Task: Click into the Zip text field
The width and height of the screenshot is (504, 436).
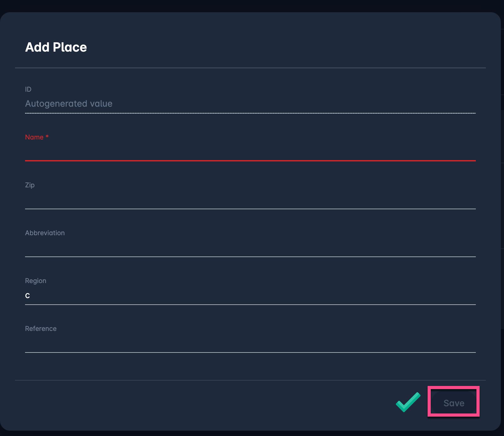Action: click(x=250, y=200)
